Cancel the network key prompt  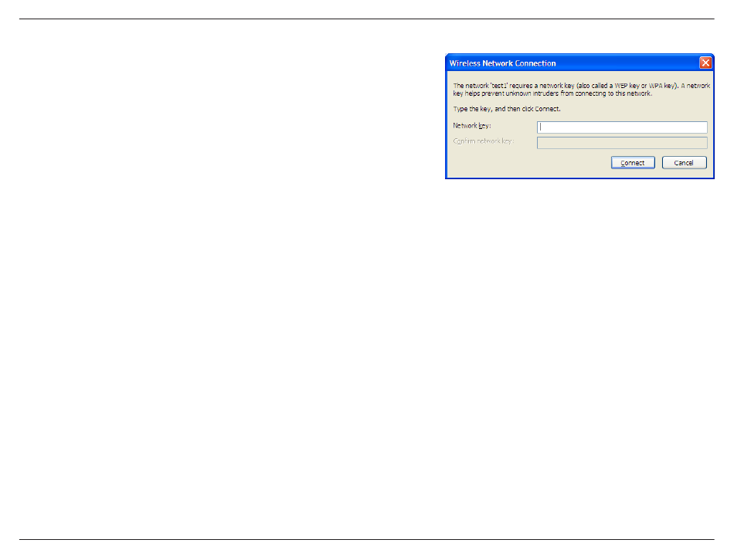pyautogui.click(x=684, y=162)
